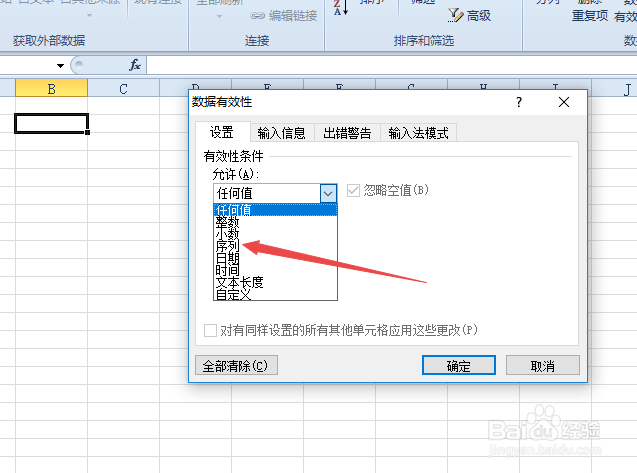
Task: Close the 数据有效性 dialog
Action: point(564,102)
